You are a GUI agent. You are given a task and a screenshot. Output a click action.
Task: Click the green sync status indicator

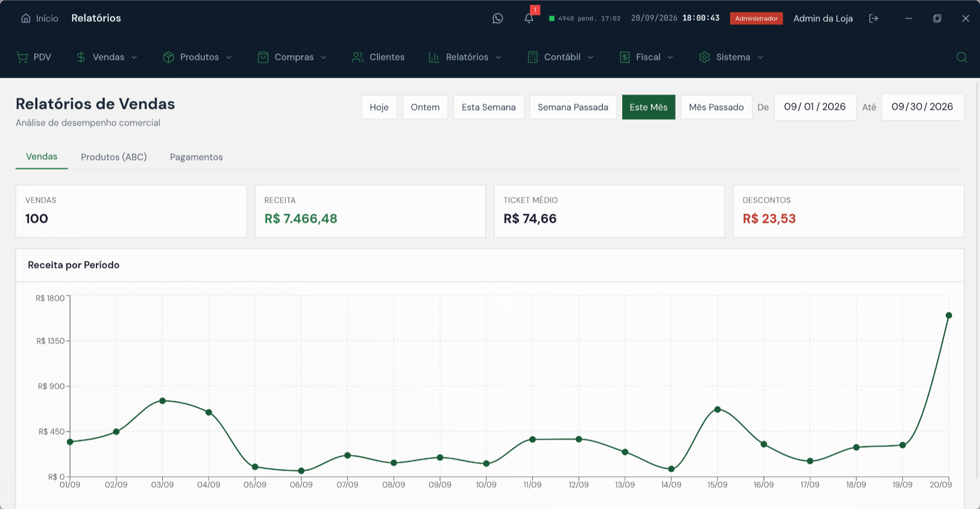pos(552,19)
